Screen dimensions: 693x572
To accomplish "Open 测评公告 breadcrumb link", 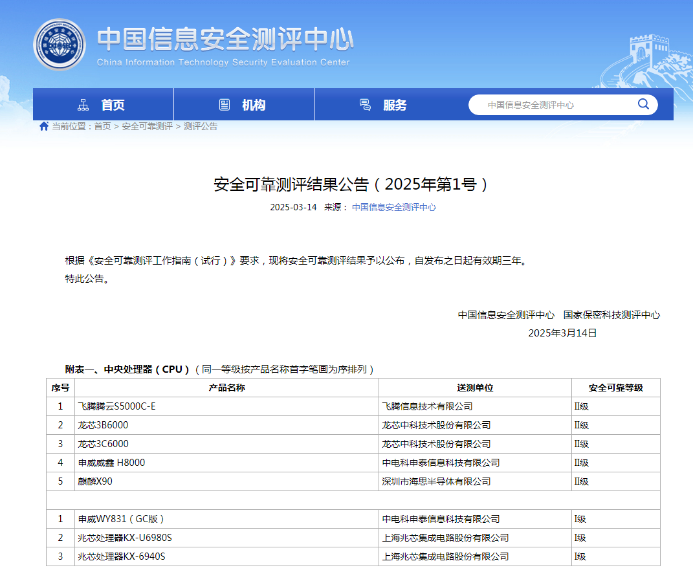I will [x=200, y=127].
